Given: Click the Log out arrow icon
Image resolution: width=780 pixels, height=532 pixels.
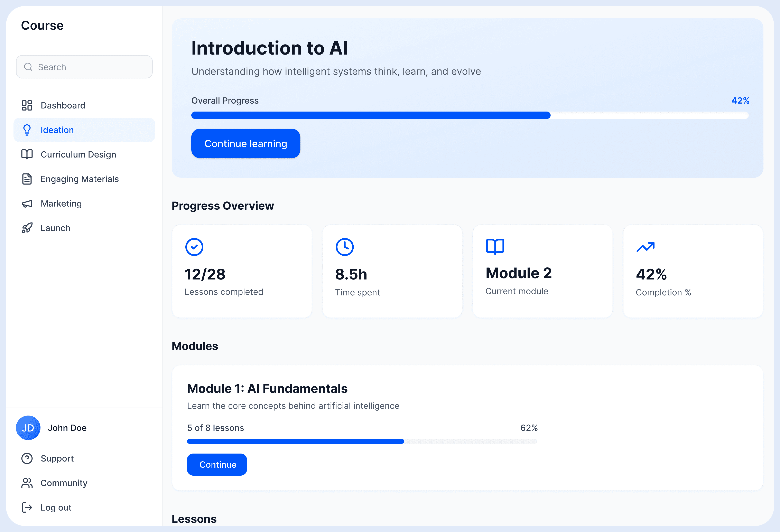Looking at the screenshot, I should [x=27, y=507].
